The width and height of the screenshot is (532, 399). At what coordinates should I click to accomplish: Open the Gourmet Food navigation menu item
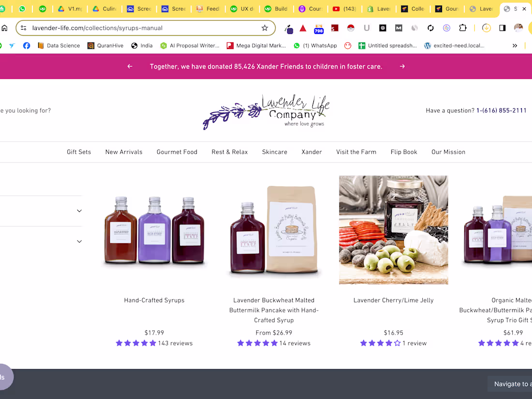click(177, 151)
